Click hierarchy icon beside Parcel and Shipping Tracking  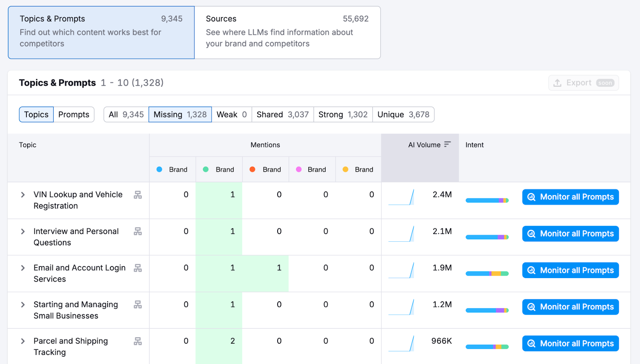coord(138,341)
